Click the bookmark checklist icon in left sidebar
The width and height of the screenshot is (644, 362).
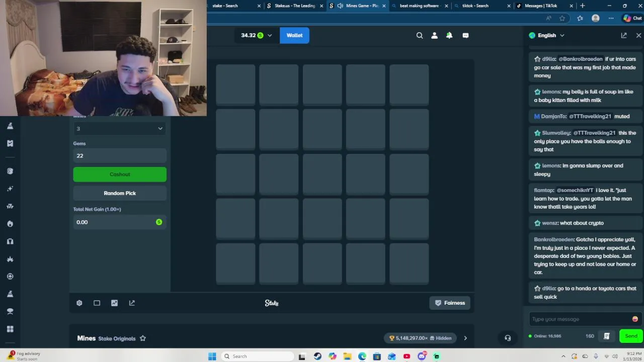tap(10, 143)
